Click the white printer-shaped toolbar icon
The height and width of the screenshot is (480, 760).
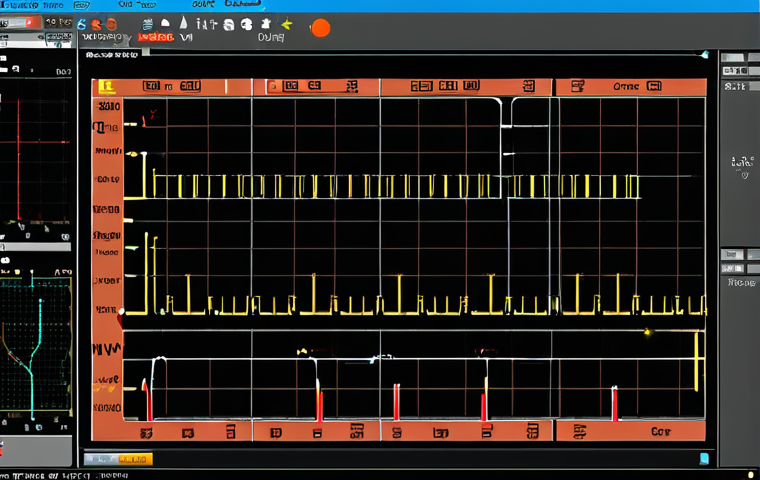[x=229, y=24]
